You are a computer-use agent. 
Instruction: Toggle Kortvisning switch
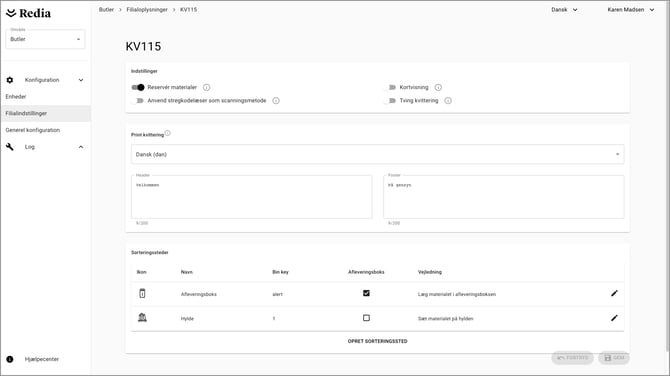tap(390, 88)
